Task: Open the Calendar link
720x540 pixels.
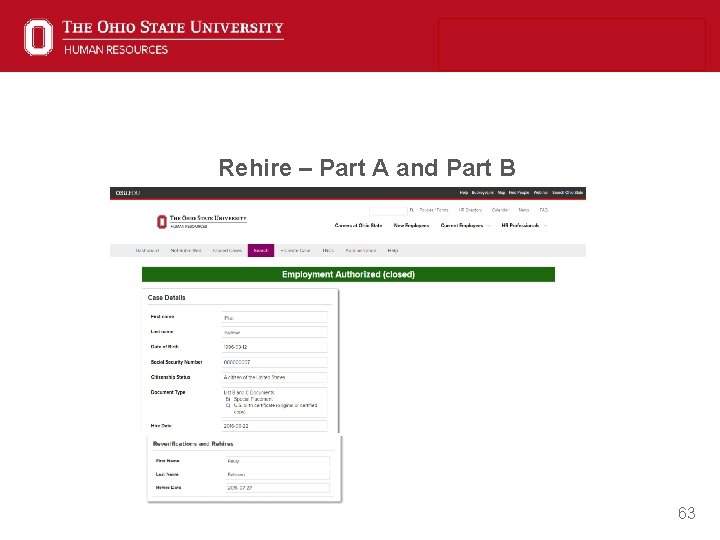Action: (x=500, y=210)
